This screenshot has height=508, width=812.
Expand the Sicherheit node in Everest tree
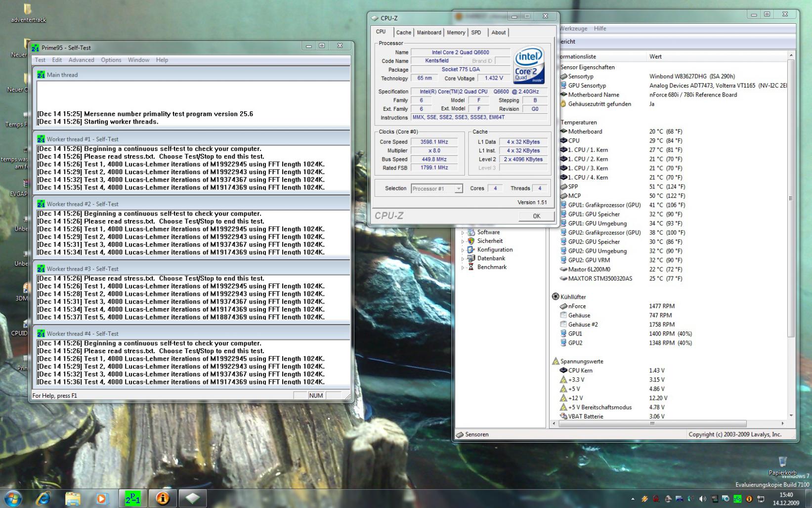click(463, 241)
